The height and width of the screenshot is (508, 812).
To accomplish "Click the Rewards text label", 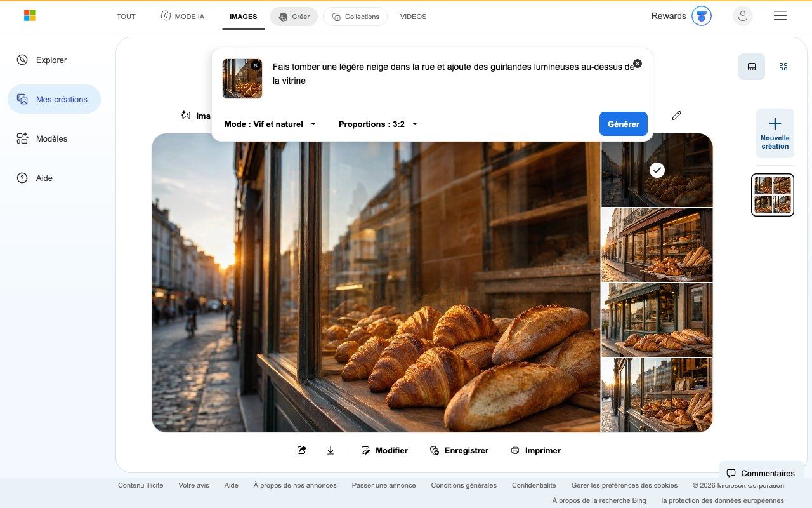I will pos(669,16).
